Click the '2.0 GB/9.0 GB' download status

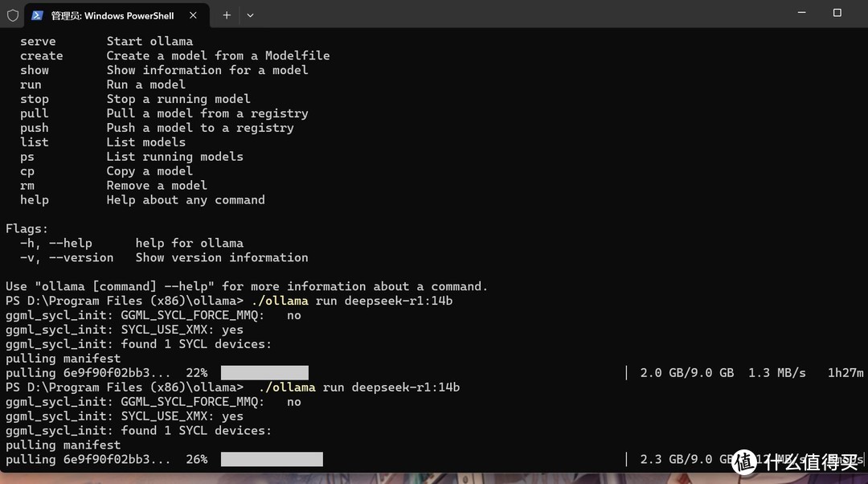687,373
